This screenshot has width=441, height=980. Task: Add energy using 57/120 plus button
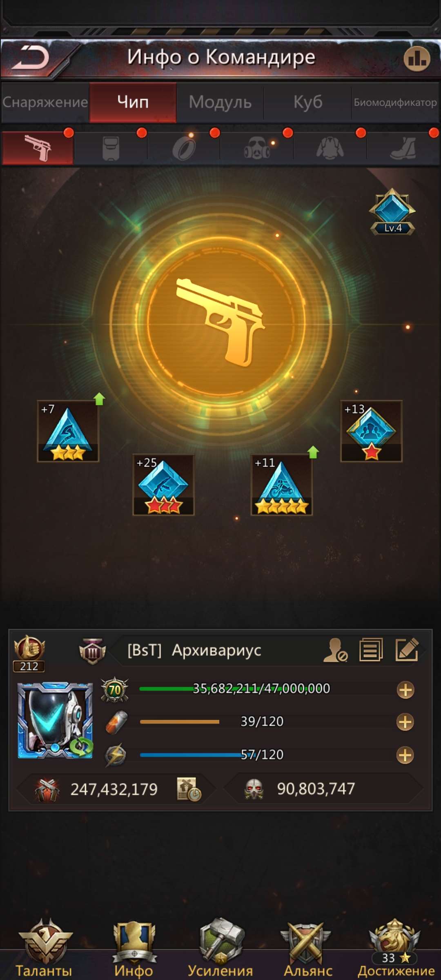tap(405, 755)
